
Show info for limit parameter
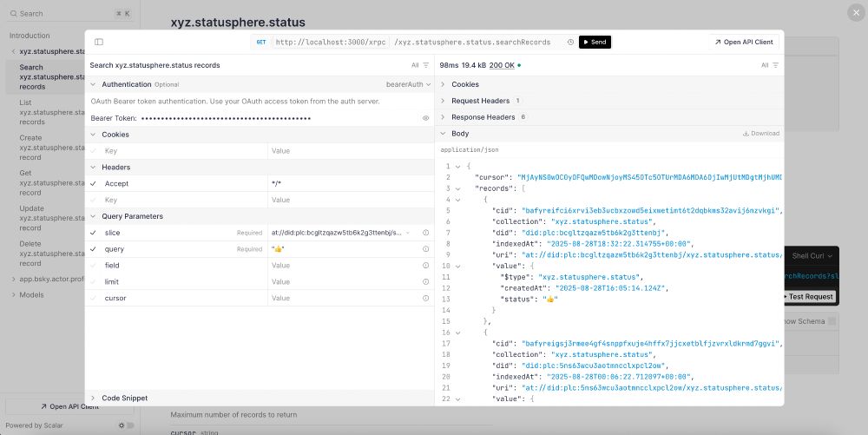point(425,281)
